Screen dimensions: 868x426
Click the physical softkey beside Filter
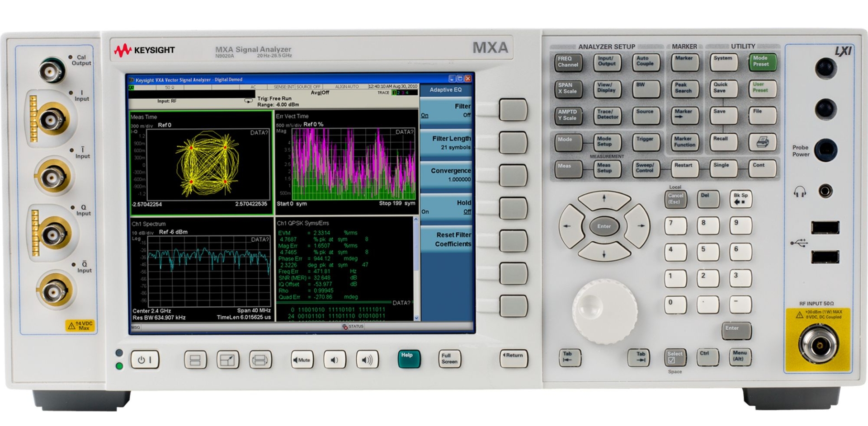tap(513, 110)
